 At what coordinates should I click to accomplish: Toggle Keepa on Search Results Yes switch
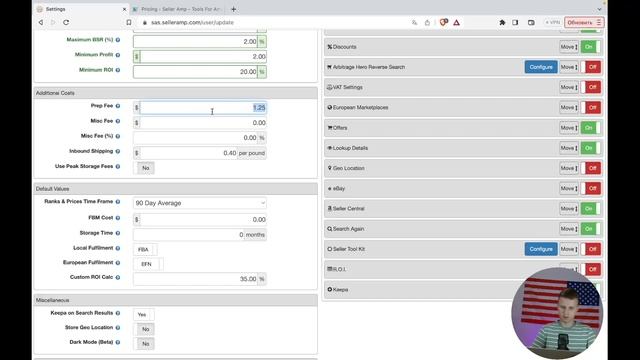144,315
